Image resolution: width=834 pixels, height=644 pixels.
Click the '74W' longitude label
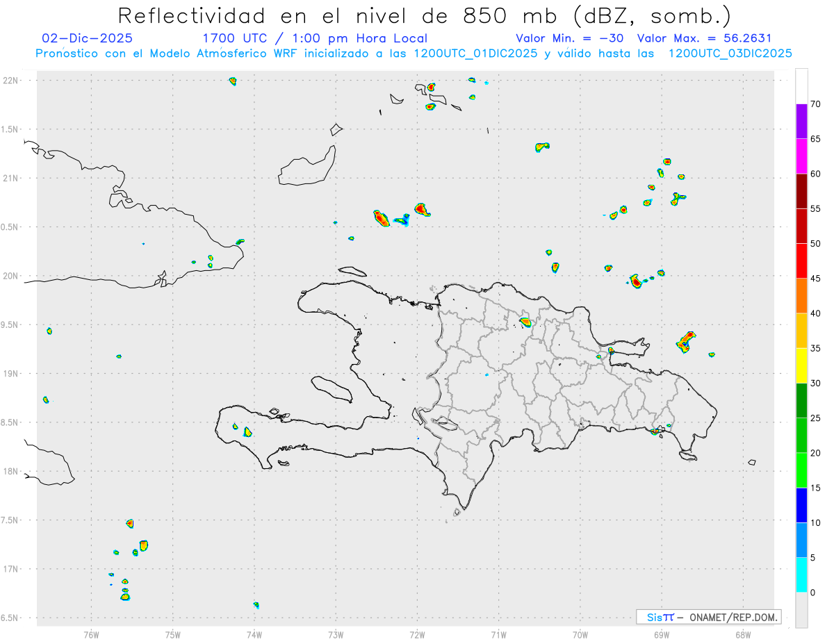coord(254,635)
